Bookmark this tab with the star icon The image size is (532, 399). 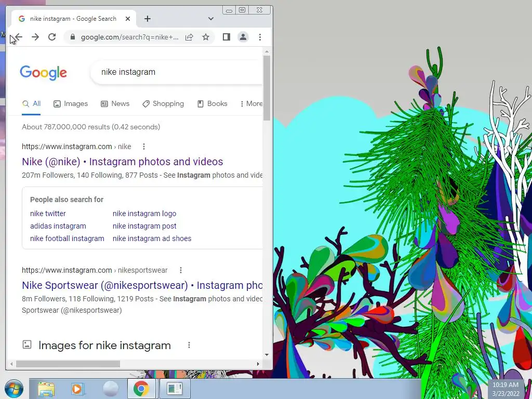[x=206, y=37]
